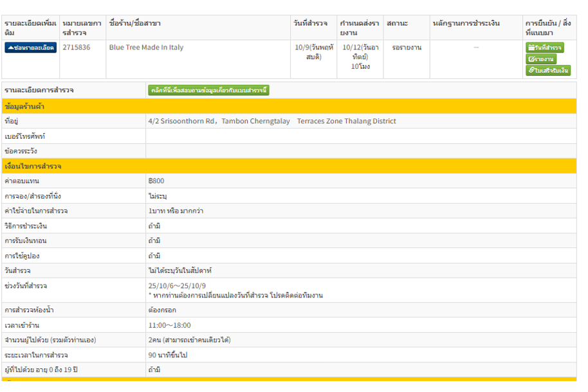Click the เงื่อนไขการสำรวจ yellow section header
588x392 pixels.
(x=289, y=166)
